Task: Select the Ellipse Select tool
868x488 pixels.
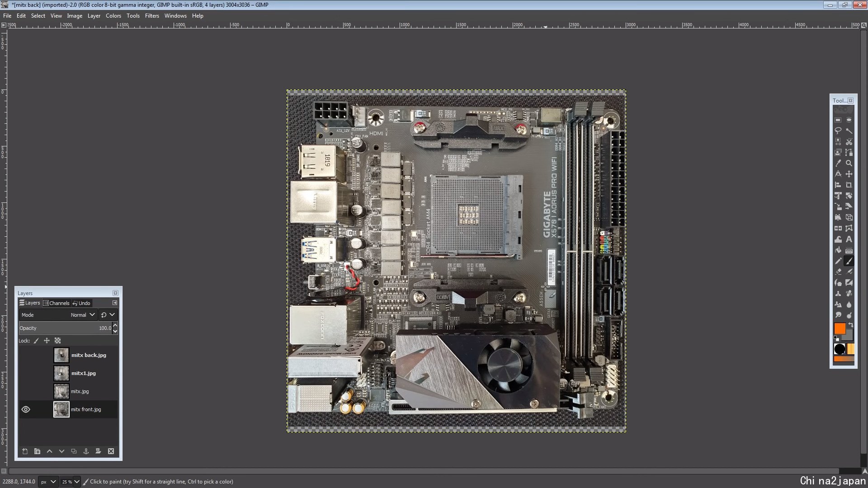Action: pos(849,120)
